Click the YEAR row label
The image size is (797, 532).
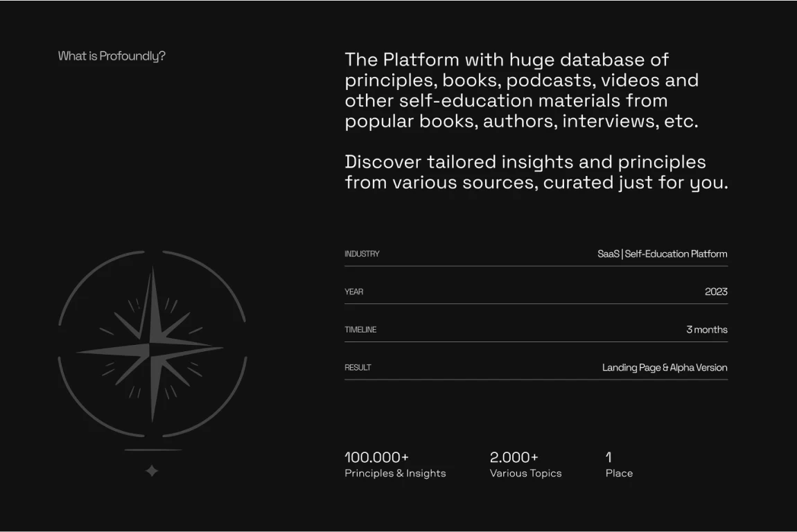coord(354,292)
